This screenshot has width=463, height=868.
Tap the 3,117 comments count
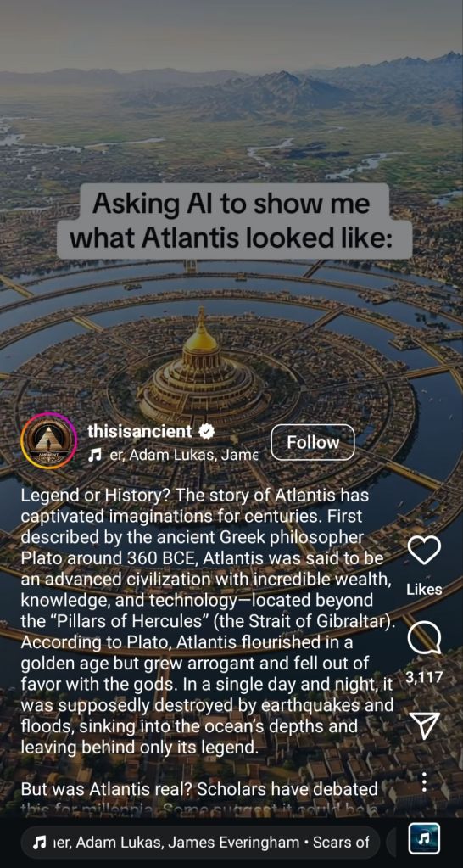tap(424, 676)
